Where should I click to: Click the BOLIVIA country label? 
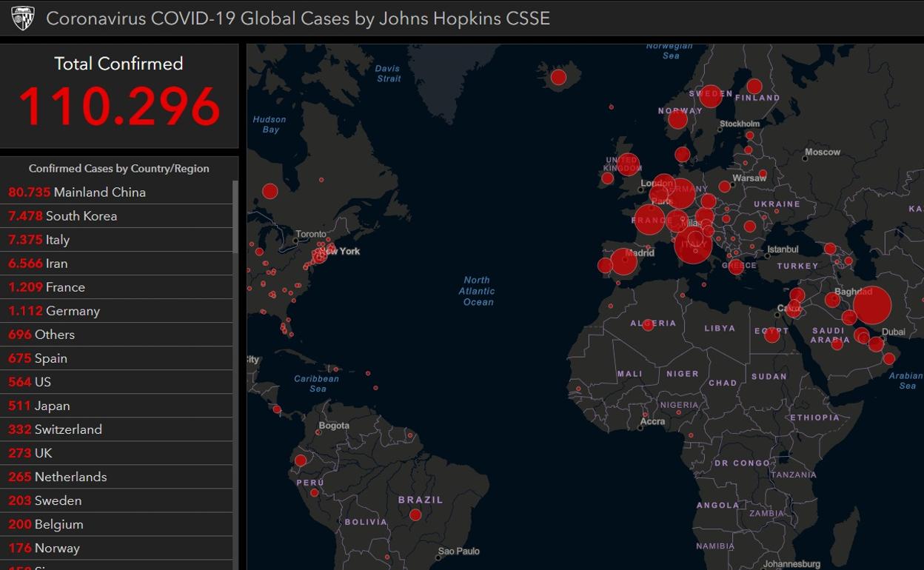tap(366, 522)
